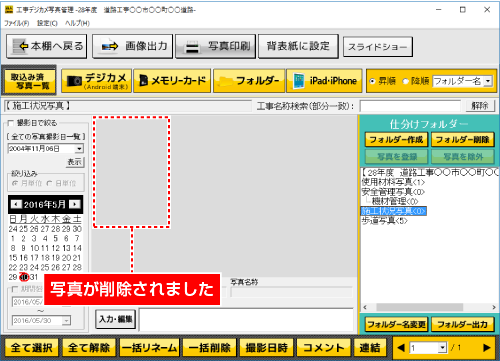
Task: Select day 31 in the calendar
Action: [x=34, y=277]
